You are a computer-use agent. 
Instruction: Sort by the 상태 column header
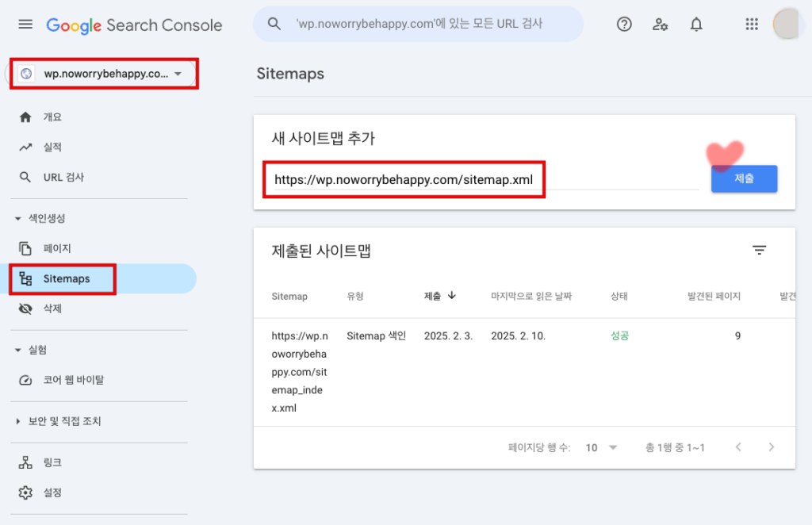pos(619,296)
